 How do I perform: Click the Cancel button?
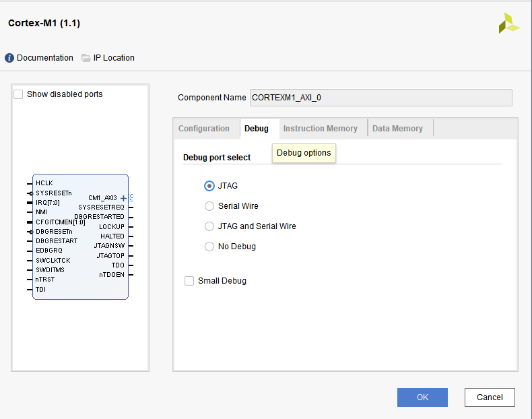490,397
